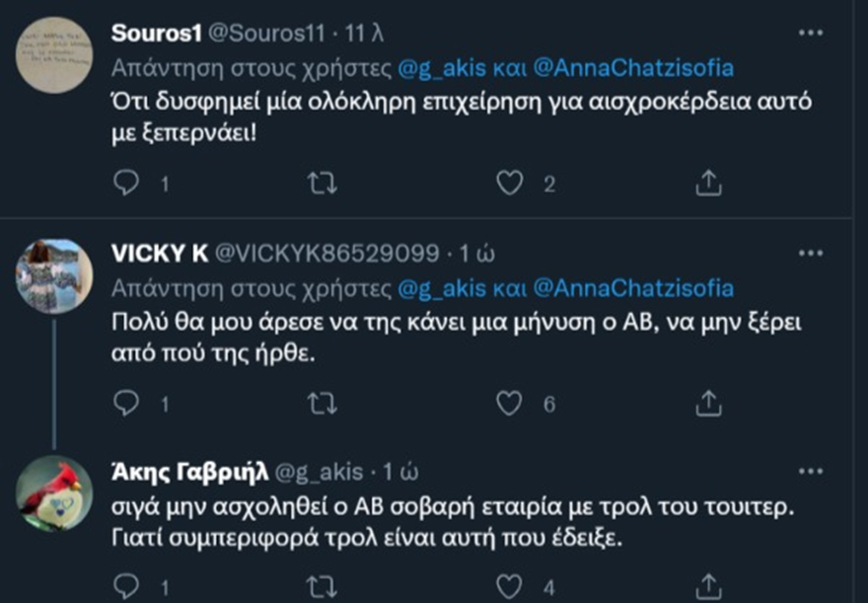Retweet the Άκης Γαβριήλ tweet

point(317,588)
